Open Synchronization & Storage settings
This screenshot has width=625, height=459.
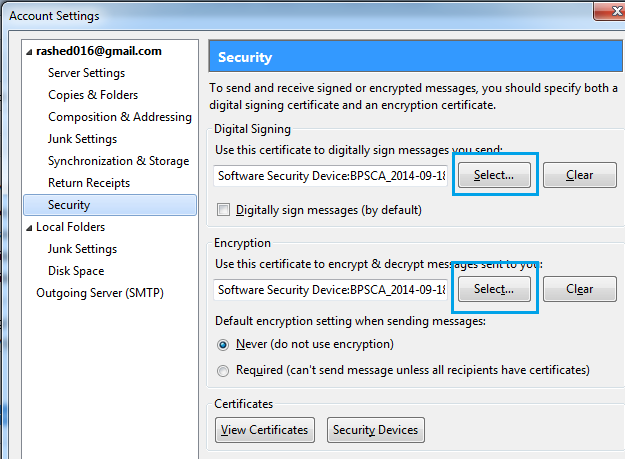point(118,161)
